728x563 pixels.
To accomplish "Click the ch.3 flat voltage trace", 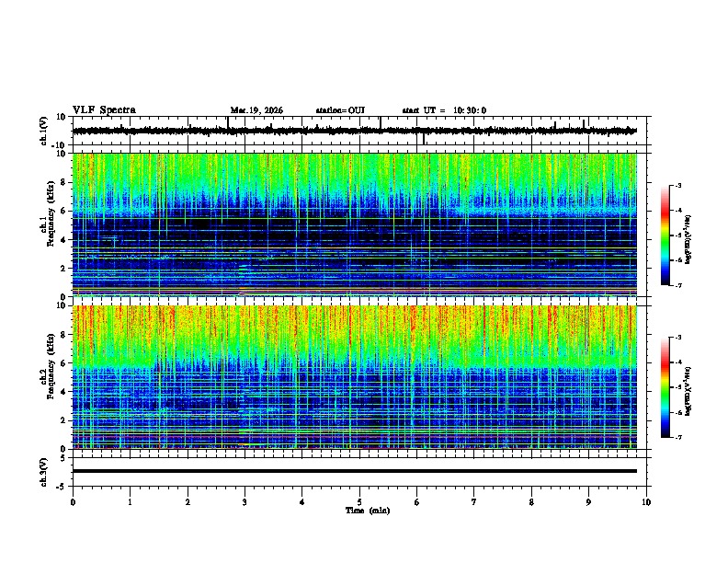I will click(355, 471).
